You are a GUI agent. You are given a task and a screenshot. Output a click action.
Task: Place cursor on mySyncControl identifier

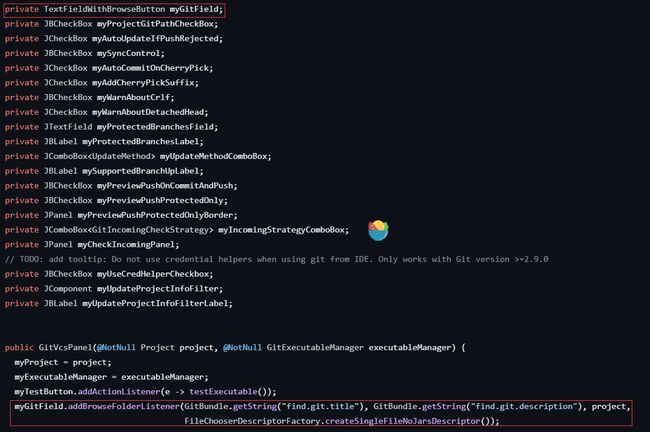pos(129,53)
